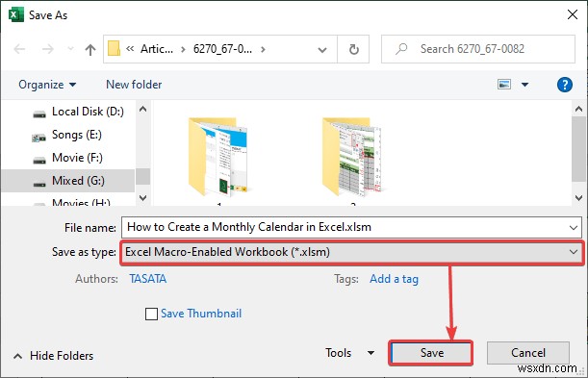Click the Local Disk (D:) drive icon
The height and width of the screenshot is (378, 588).
[39, 113]
